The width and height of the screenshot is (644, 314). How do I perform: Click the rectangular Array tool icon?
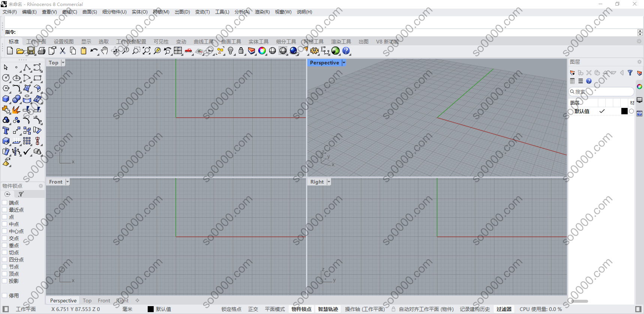(x=27, y=141)
